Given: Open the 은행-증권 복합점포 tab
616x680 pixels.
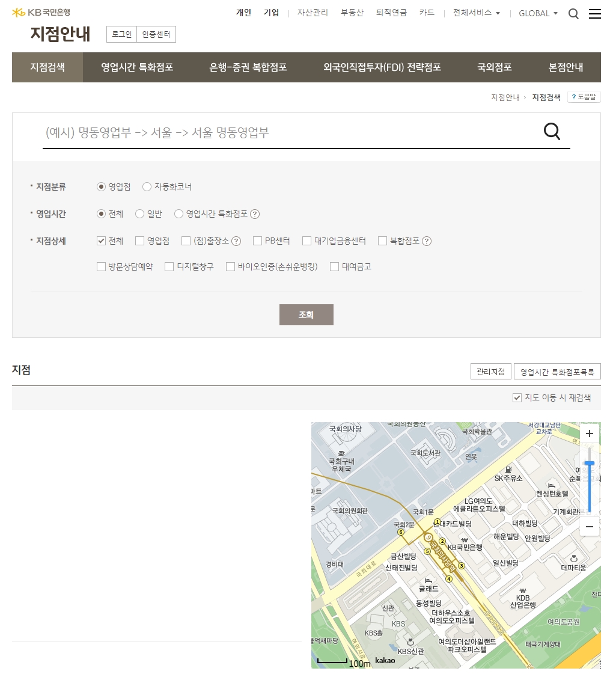Looking at the screenshot, I should coord(248,68).
